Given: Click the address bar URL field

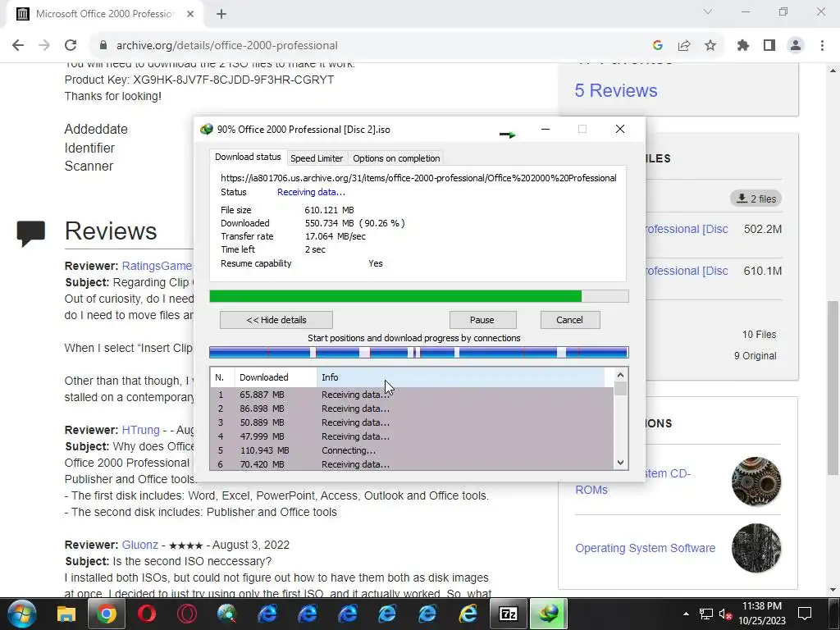Looking at the screenshot, I should pos(370,46).
